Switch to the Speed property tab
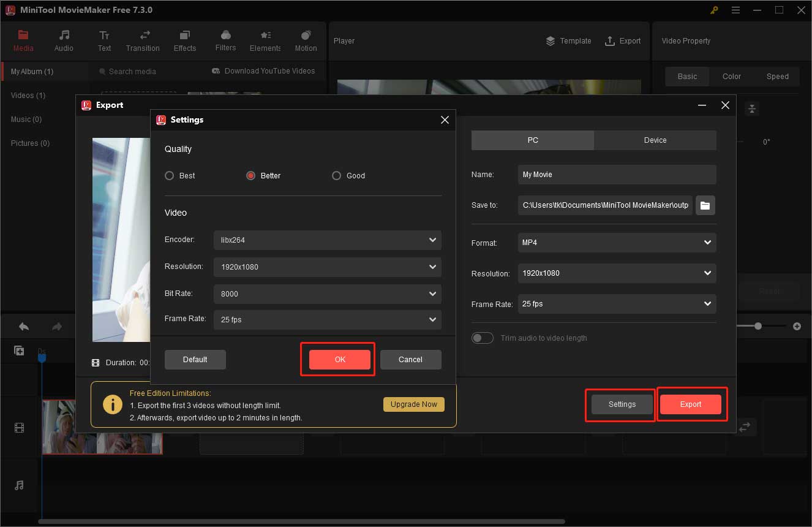Image resolution: width=812 pixels, height=527 pixels. pyautogui.click(x=778, y=77)
